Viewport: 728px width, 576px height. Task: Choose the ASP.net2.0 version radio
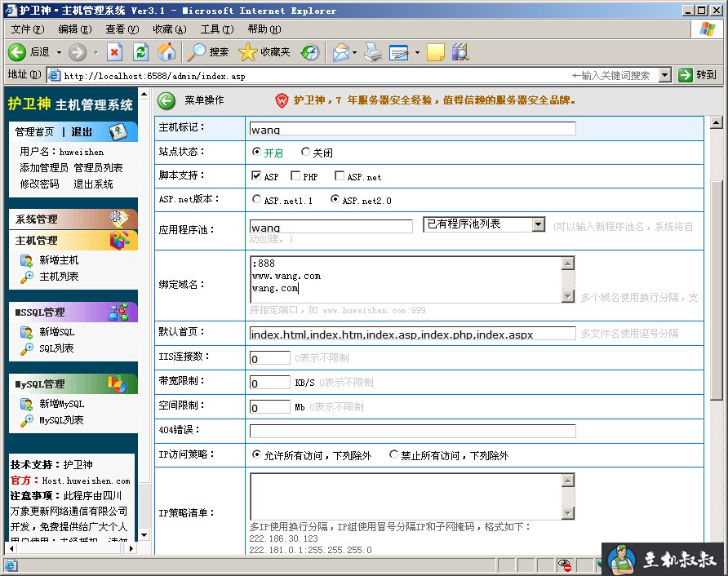pos(335,199)
